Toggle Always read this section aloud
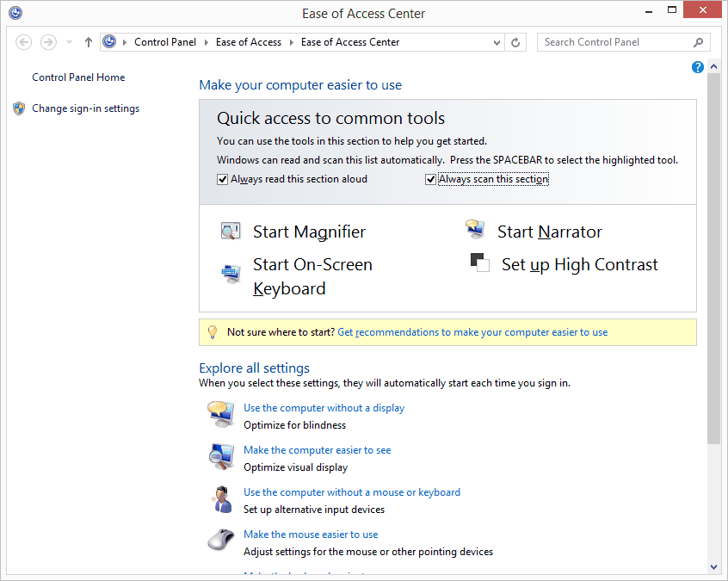728x581 pixels. pos(223,179)
